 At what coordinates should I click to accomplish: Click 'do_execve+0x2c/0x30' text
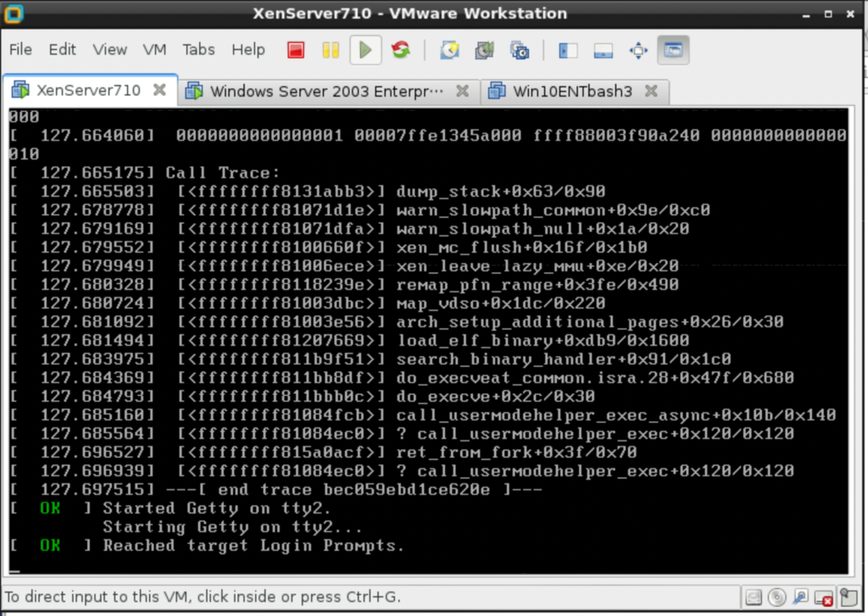pyautogui.click(x=495, y=397)
